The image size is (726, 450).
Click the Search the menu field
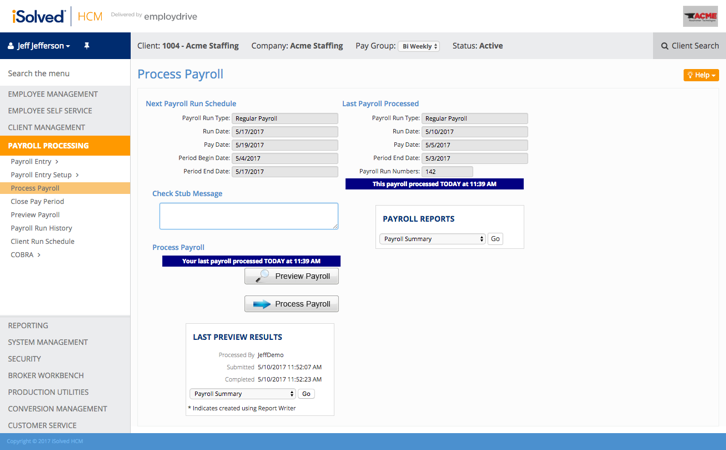point(65,73)
